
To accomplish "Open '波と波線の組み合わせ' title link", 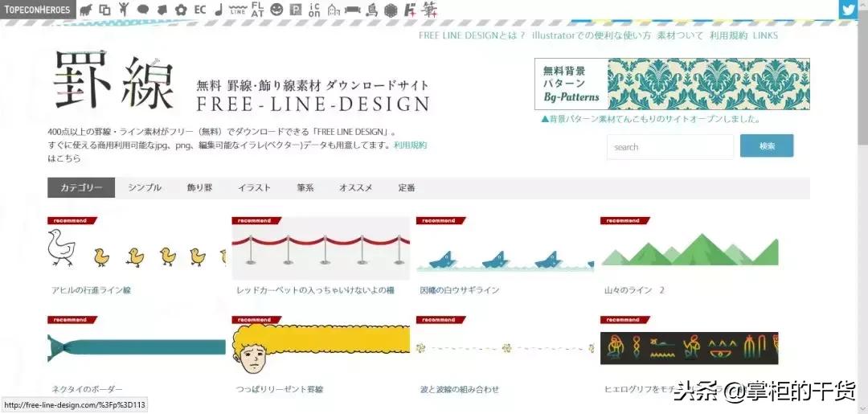I will pos(460,389).
